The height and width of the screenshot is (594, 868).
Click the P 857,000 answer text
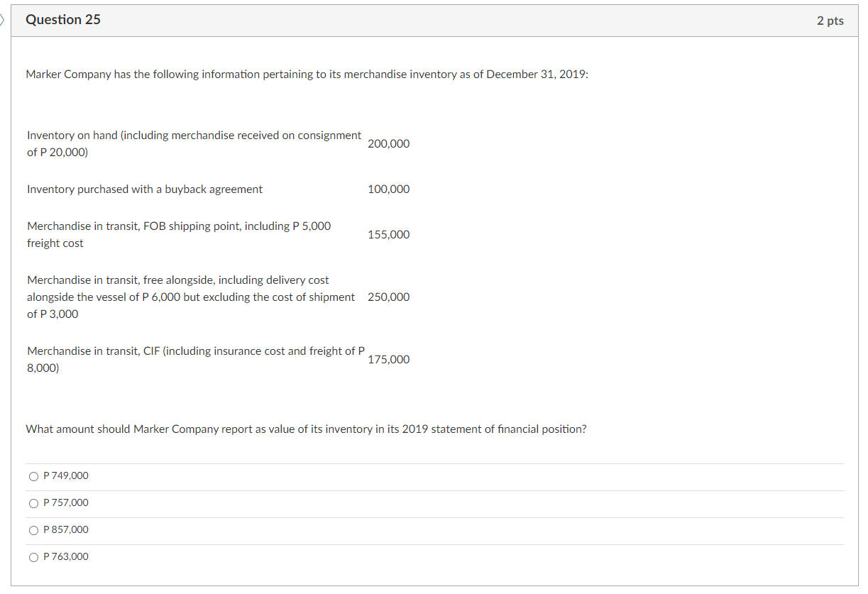click(65, 530)
